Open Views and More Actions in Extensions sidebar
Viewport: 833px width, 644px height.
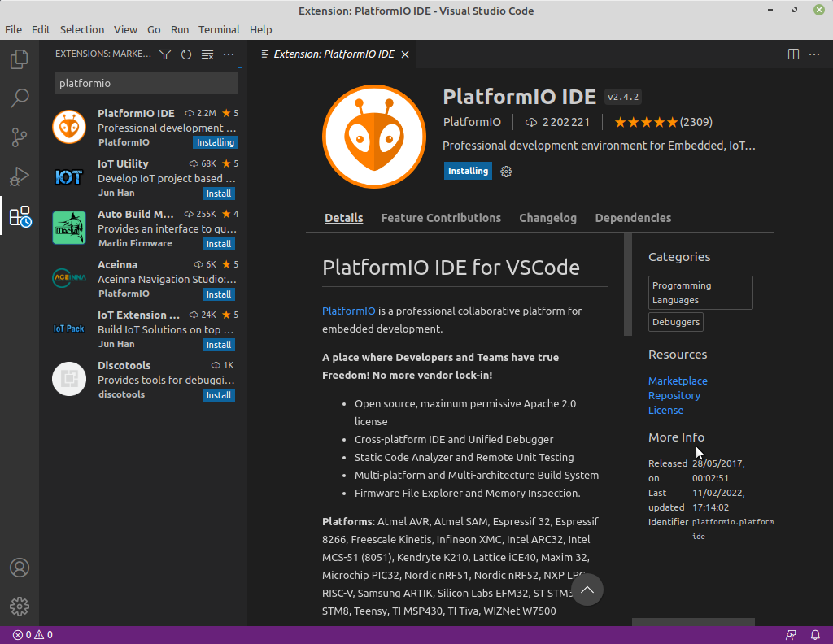coord(229,54)
